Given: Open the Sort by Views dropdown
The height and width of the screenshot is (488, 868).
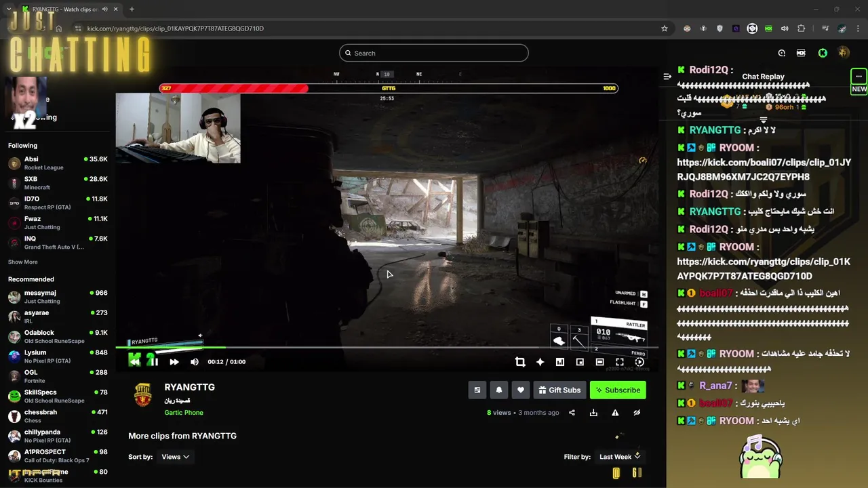Looking at the screenshot, I should (x=176, y=457).
